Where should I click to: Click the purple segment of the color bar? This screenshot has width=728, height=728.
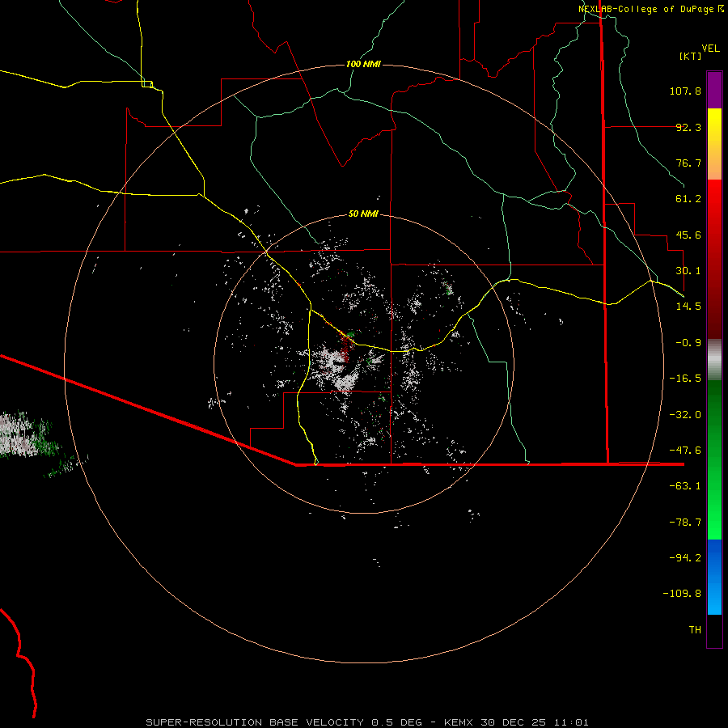click(714, 90)
